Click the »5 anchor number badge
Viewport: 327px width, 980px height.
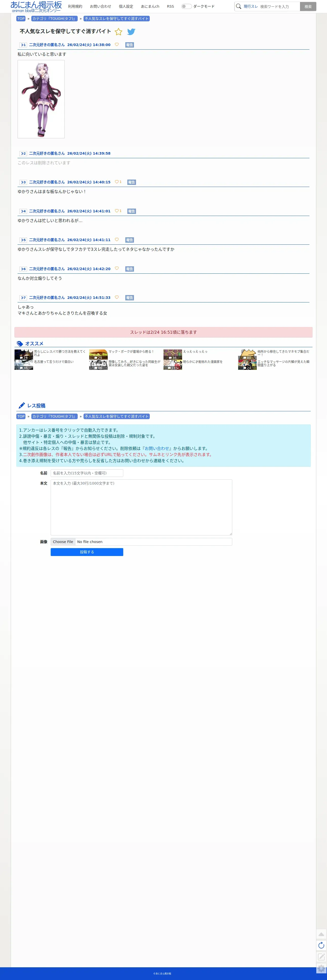(x=23, y=240)
